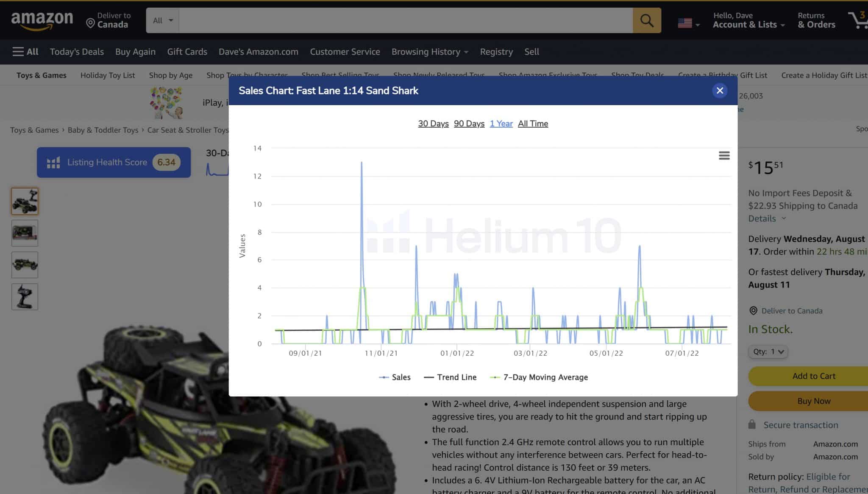Click the Deliver to Canada location pin
The height and width of the screenshot is (494, 868).
tap(90, 23)
